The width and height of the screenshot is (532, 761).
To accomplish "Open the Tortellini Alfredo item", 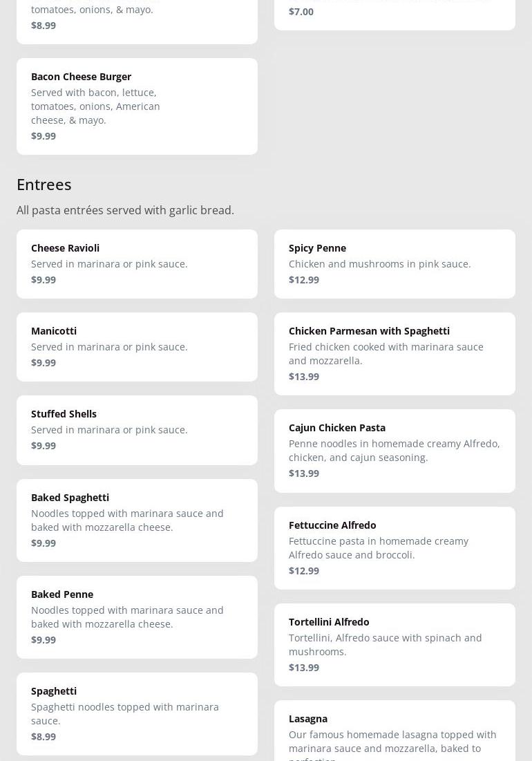I will [x=395, y=644].
